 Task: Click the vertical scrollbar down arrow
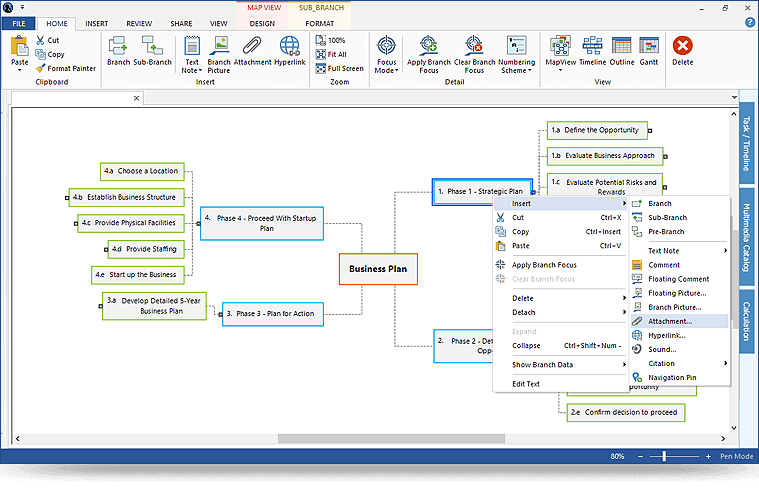734,428
